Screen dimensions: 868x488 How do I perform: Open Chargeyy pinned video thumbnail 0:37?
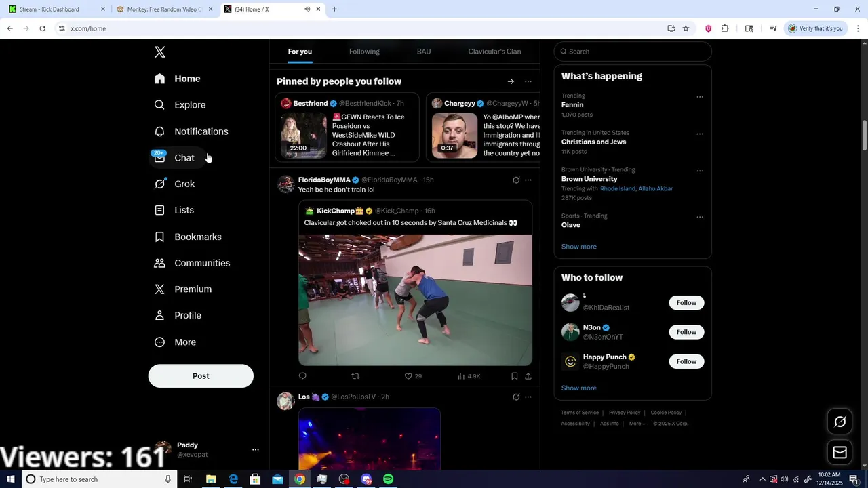pos(455,134)
